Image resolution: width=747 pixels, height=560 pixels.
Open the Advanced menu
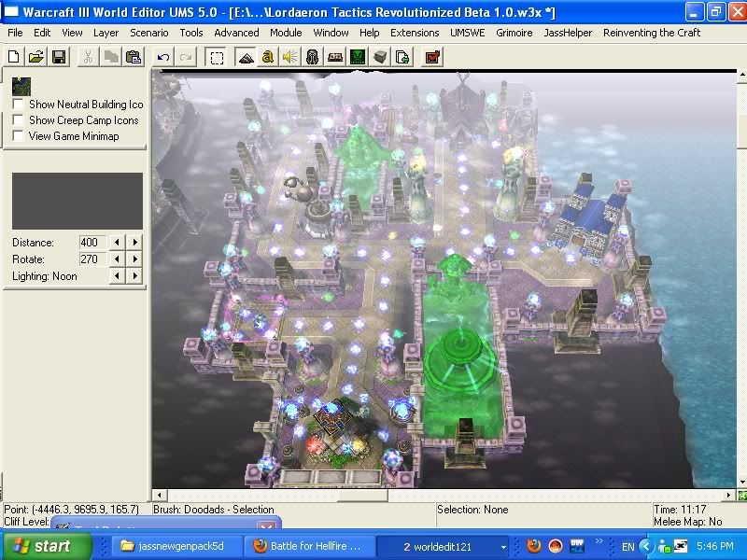click(x=236, y=33)
